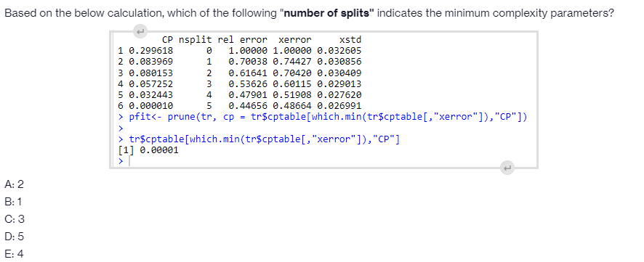Select answer option B: 1

pyautogui.click(x=13, y=202)
